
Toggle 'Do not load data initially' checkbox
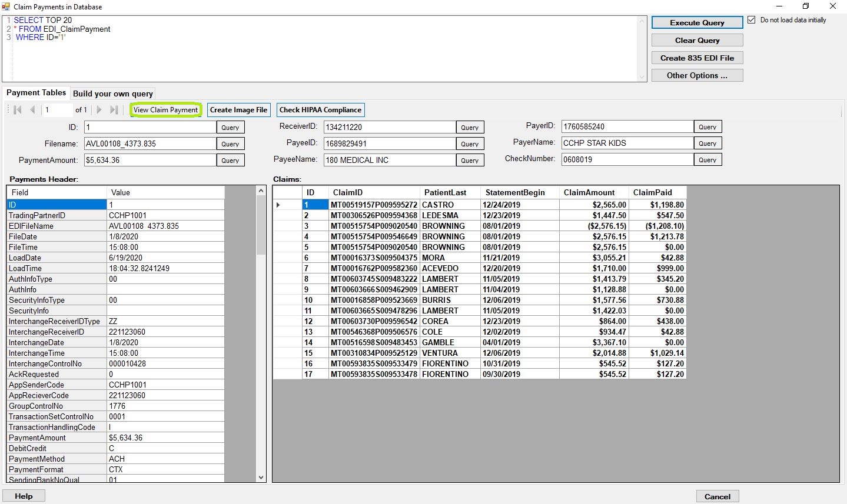pos(752,20)
